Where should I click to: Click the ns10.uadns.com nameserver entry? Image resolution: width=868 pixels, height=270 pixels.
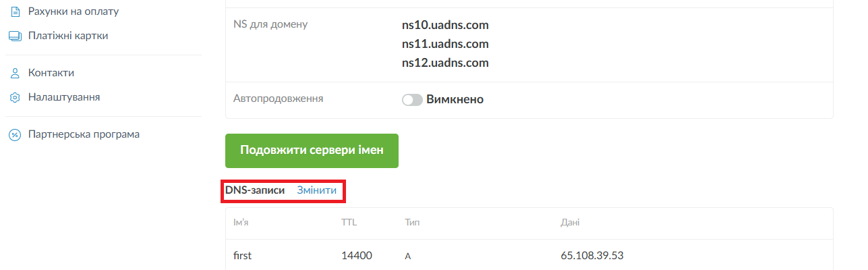[x=444, y=26]
